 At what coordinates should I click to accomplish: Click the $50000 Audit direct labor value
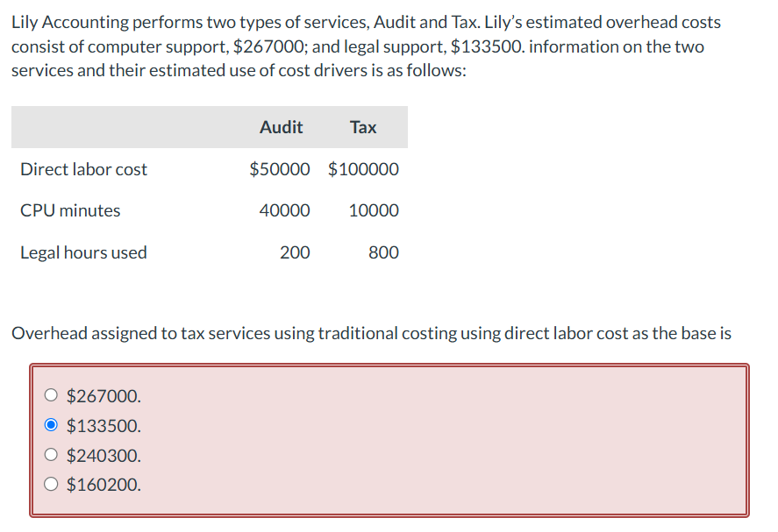click(x=281, y=168)
